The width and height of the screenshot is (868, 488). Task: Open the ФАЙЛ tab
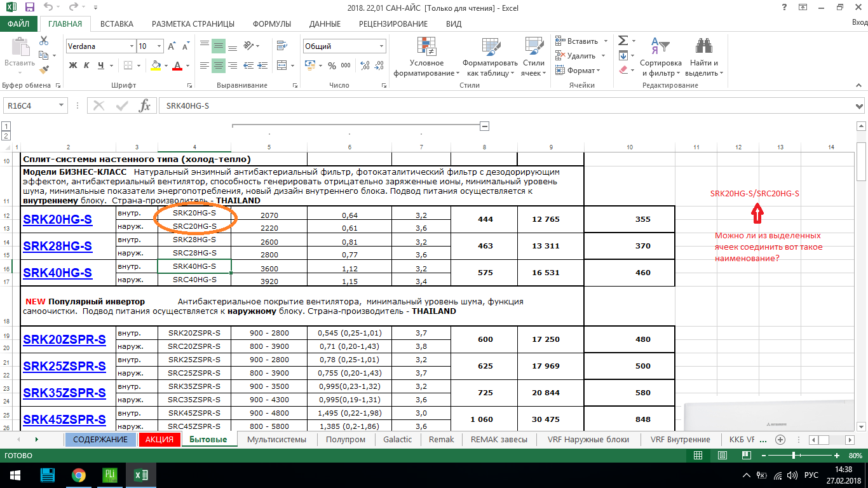[x=19, y=24]
